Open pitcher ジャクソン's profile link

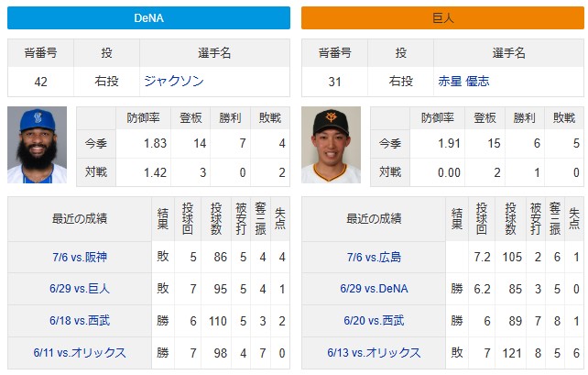point(174,81)
